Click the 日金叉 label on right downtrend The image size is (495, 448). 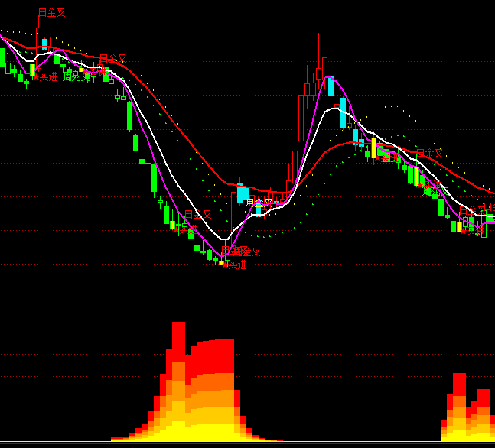[429, 154]
